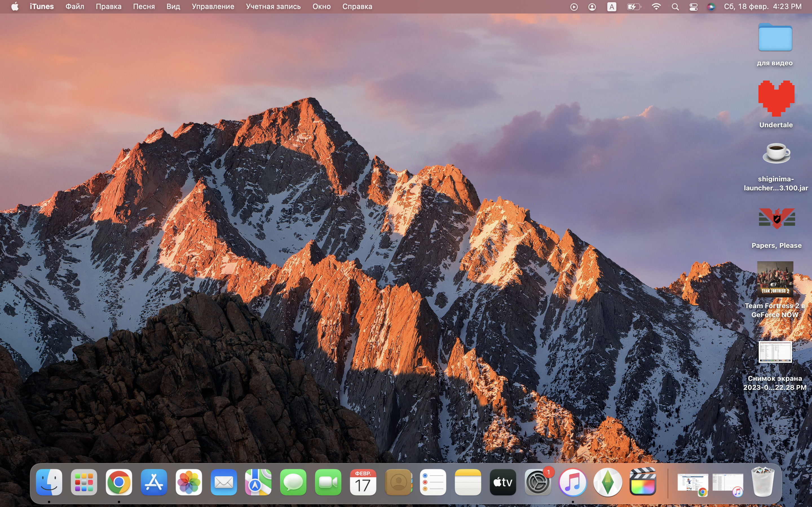Select the Undertale desktop shortcut

tap(776, 99)
